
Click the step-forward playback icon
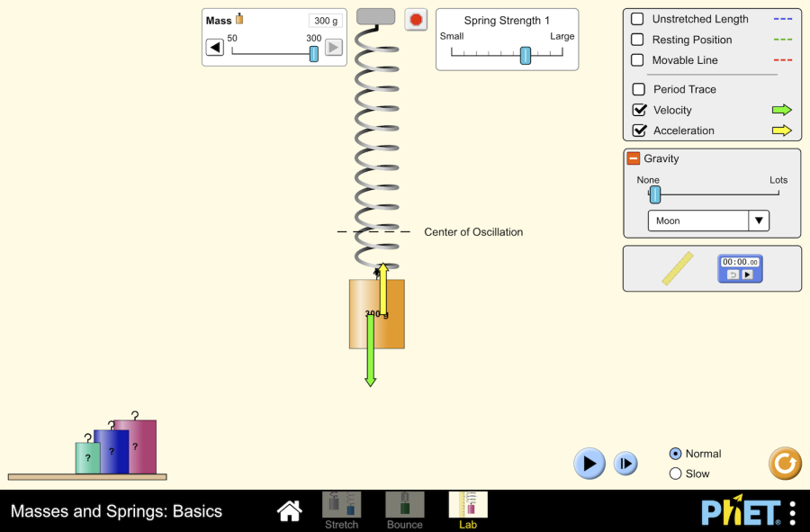[x=626, y=464]
